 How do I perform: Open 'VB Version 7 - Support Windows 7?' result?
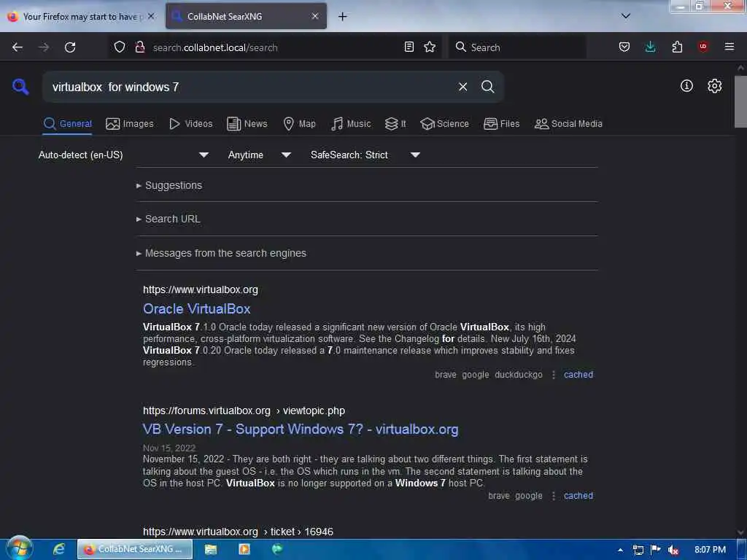301,429
